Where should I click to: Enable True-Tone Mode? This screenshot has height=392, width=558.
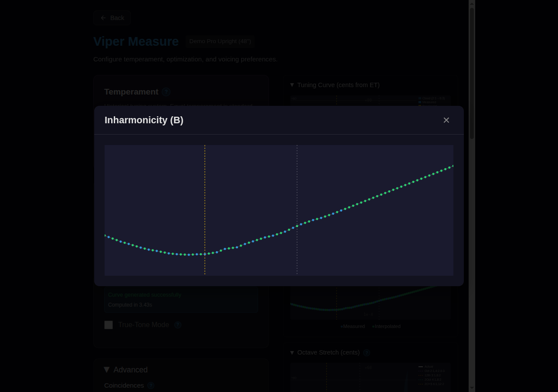tap(109, 325)
